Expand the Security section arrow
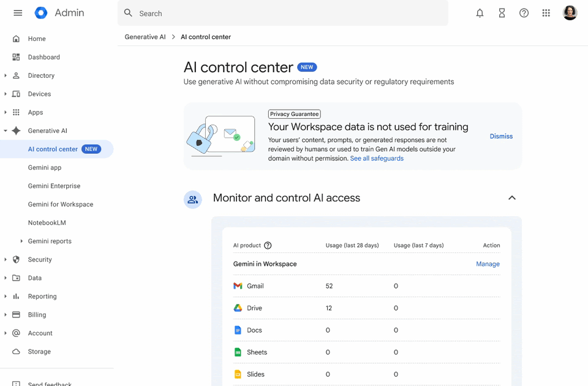Image resolution: width=588 pixels, height=386 pixels. pyautogui.click(x=6, y=259)
